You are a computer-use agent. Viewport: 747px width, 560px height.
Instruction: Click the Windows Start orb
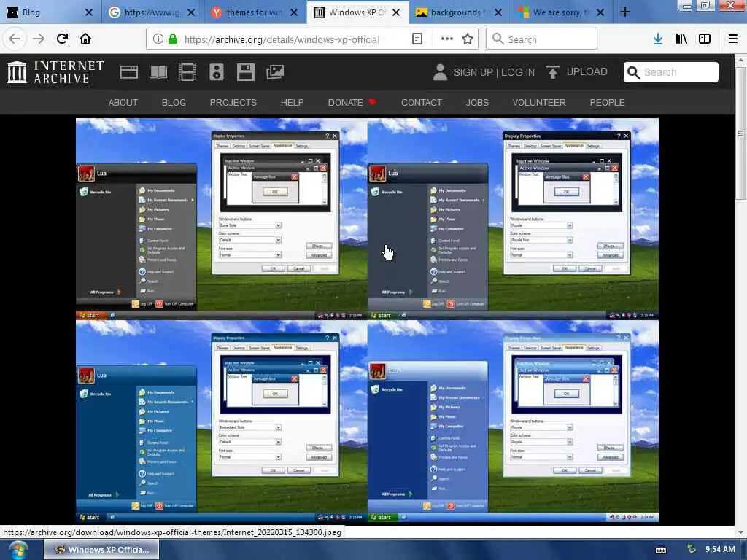coord(18,551)
